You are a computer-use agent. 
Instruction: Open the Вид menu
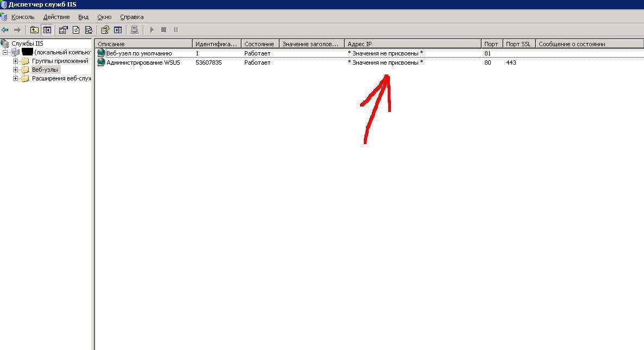click(x=84, y=17)
